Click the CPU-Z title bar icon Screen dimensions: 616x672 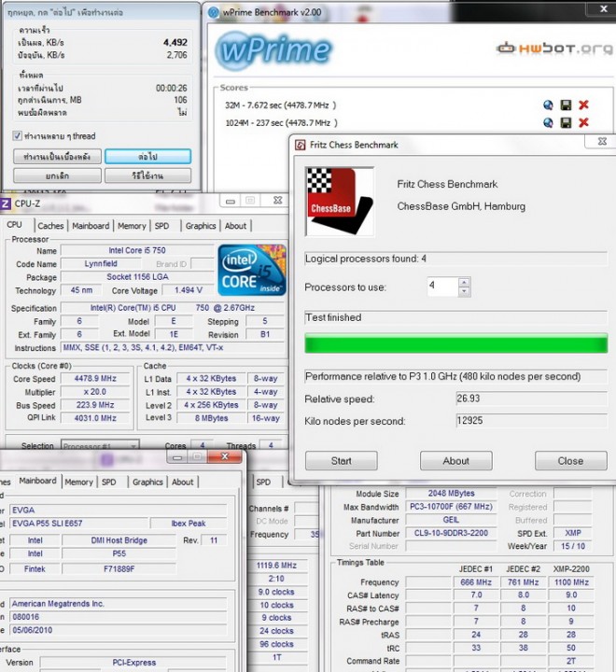coord(6,203)
